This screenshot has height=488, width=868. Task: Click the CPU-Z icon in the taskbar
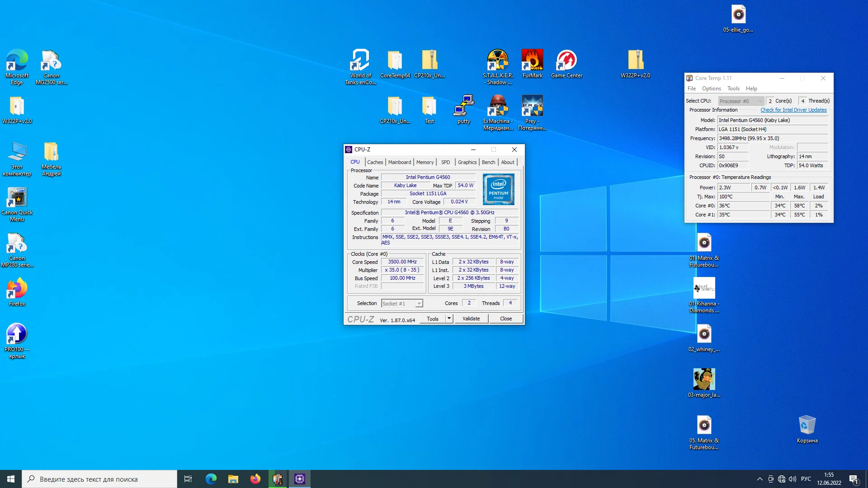click(x=300, y=479)
